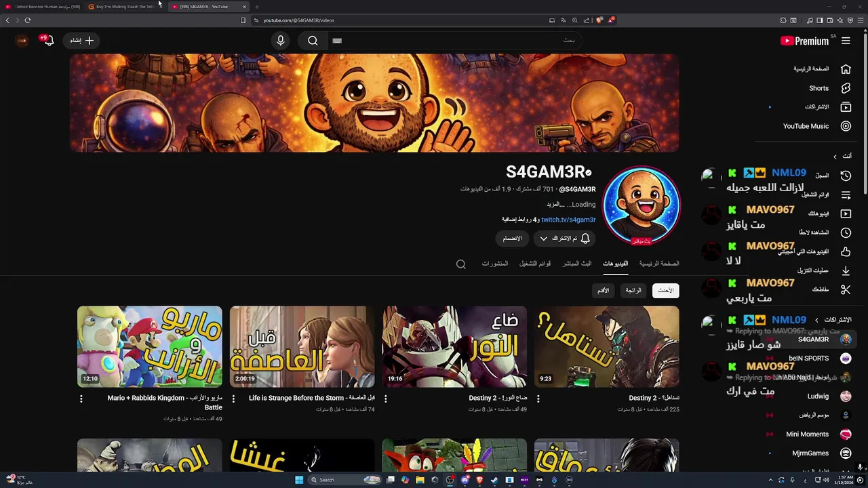Select the الأقدم (Oldest) filter chip
This screenshot has width=868, height=488.
(603, 291)
